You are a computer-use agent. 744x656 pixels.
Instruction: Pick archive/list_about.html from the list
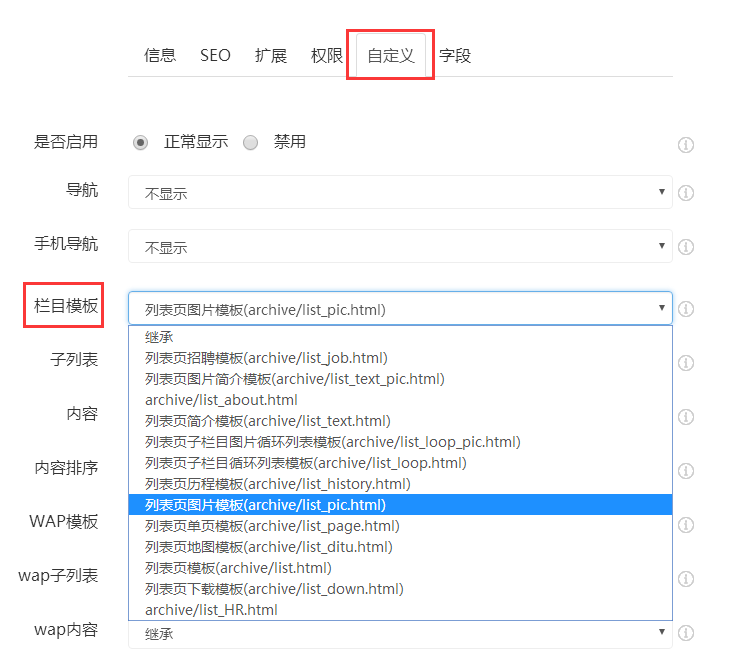(x=221, y=400)
